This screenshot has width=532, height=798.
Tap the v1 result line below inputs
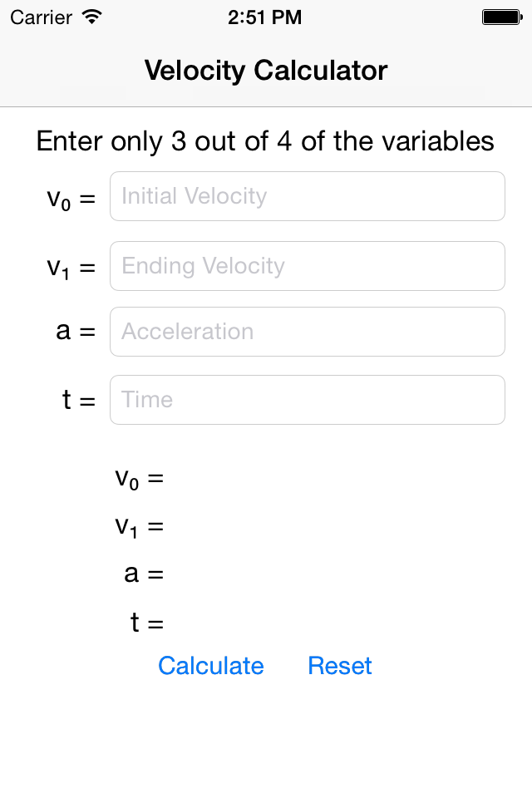(139, 526)
